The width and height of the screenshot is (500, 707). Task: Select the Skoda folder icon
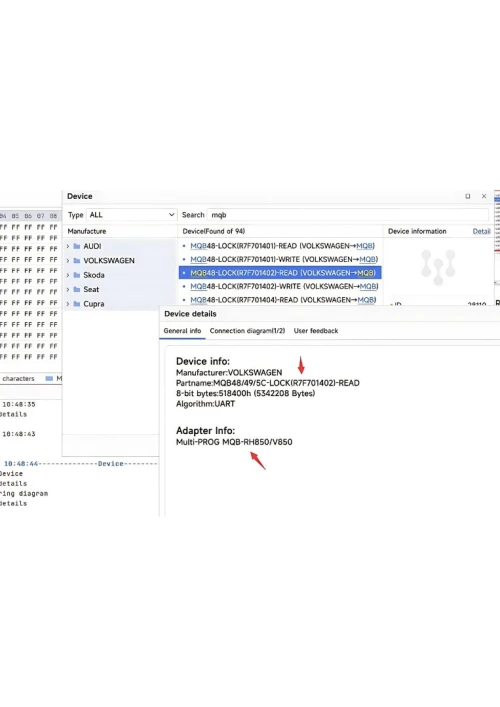pyautogui.click(x=77, y=275)
